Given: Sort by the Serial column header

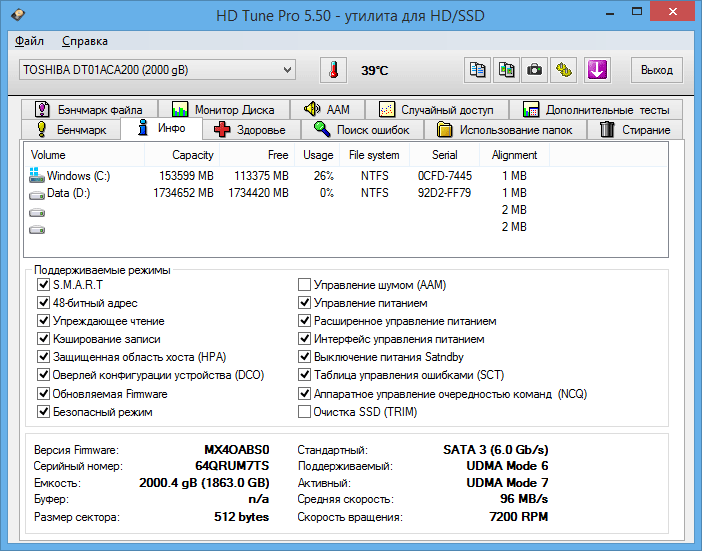Looking at the screenshot, I should [x=445, y=155].
